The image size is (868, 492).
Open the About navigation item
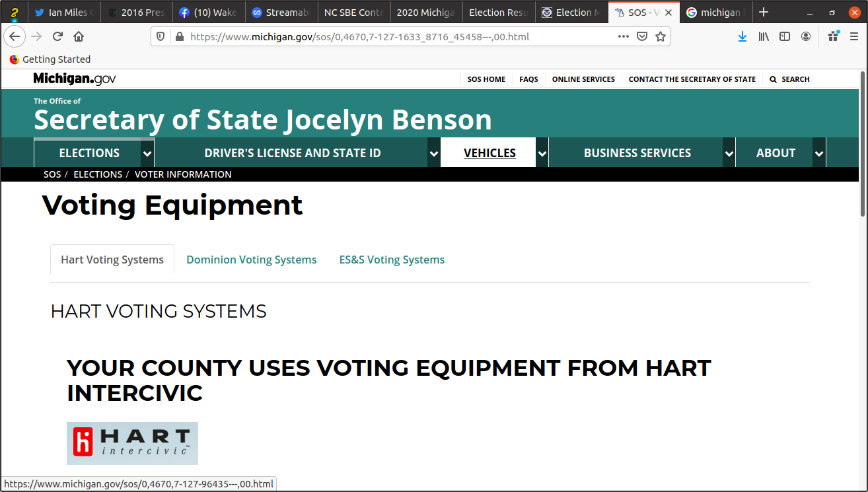pos(776,153)
